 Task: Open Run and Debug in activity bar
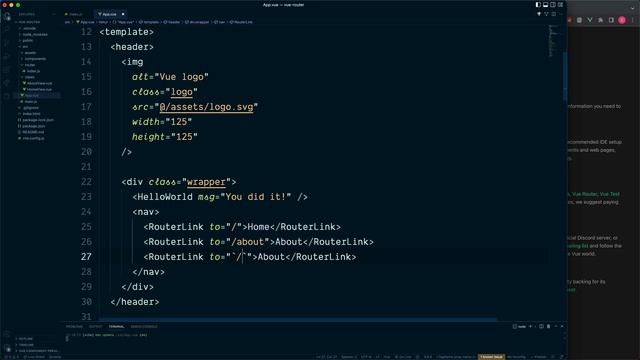pos(7,56)
